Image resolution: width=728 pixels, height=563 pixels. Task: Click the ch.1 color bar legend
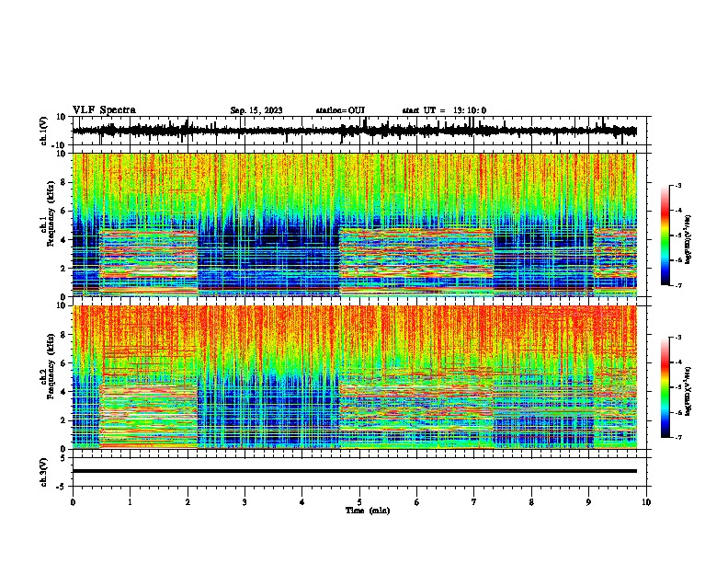pyautogui.click(x=665, y=236)
